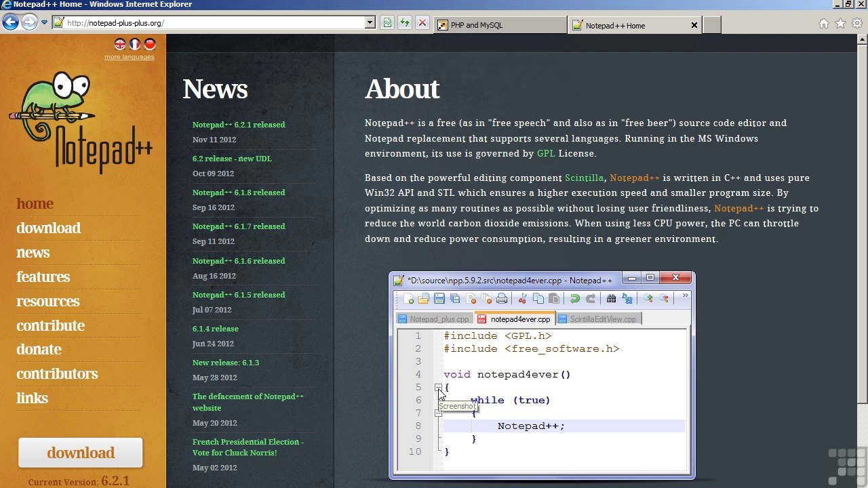Open 6.2 release - new UDL news
Screen dimensions: 868x488
(232, 159)
